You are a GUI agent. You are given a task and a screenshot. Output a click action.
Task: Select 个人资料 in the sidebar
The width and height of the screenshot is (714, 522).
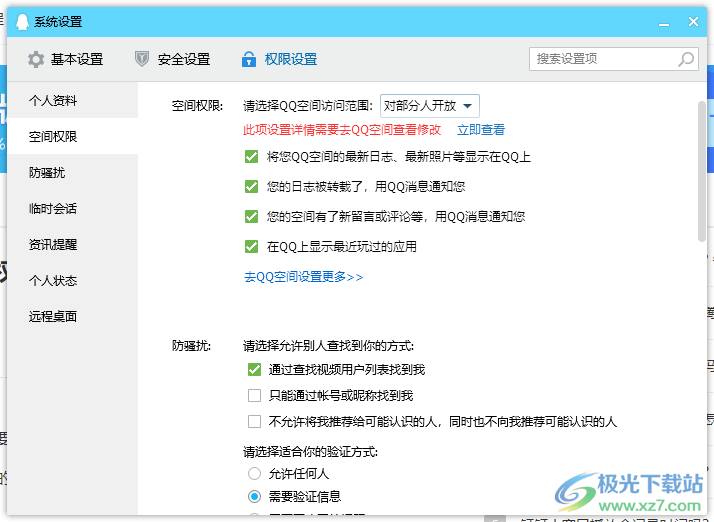point(72,100)
